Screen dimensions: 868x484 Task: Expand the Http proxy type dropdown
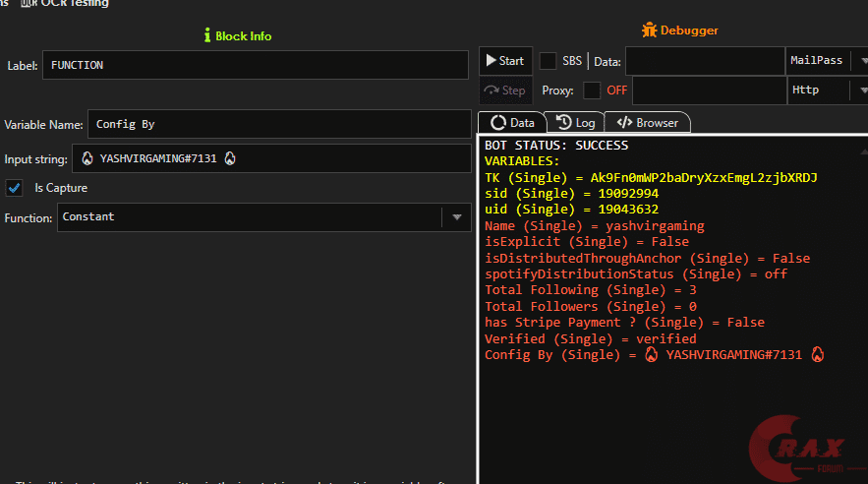coord(826,91)
